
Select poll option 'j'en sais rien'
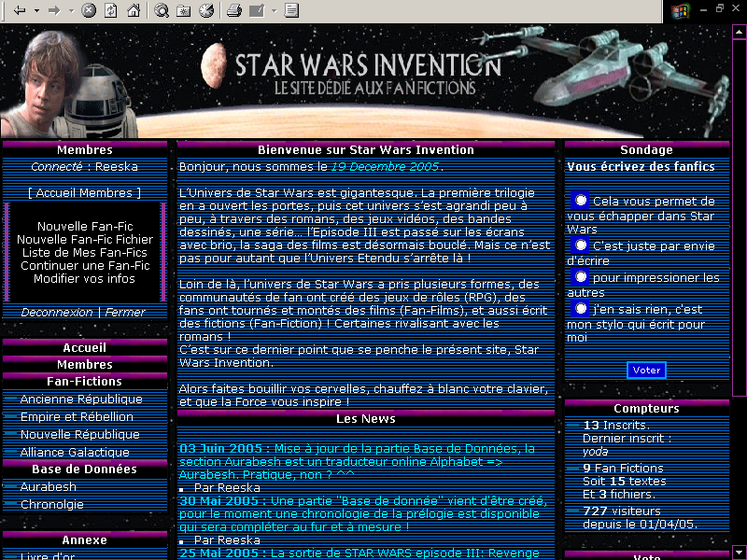pyautogui.click(x=580, y=309)
